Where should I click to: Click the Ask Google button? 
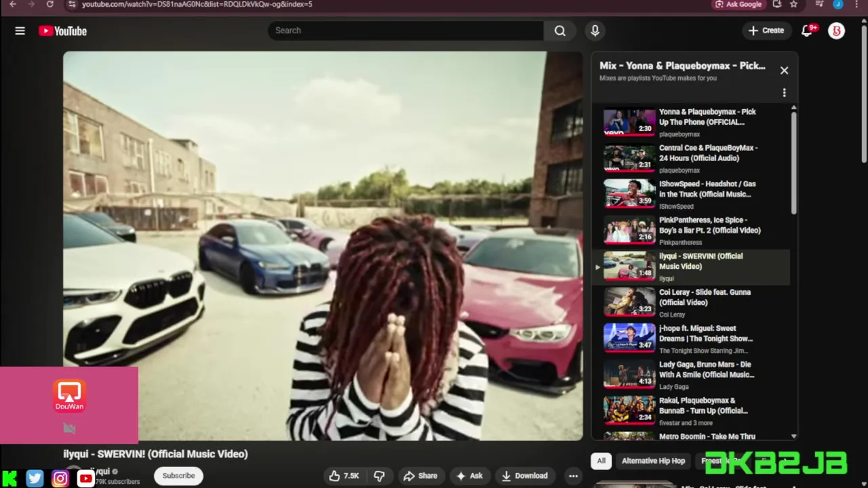coord(738,4)
